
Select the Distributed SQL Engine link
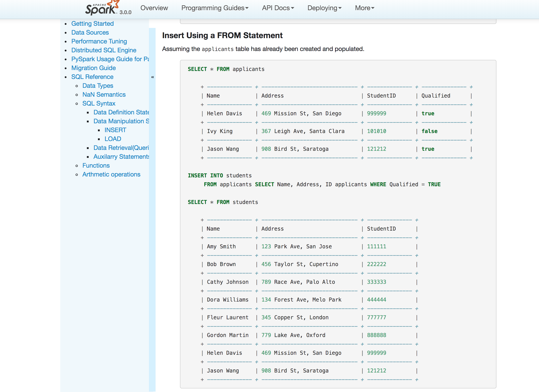click(x=104, y=50)
